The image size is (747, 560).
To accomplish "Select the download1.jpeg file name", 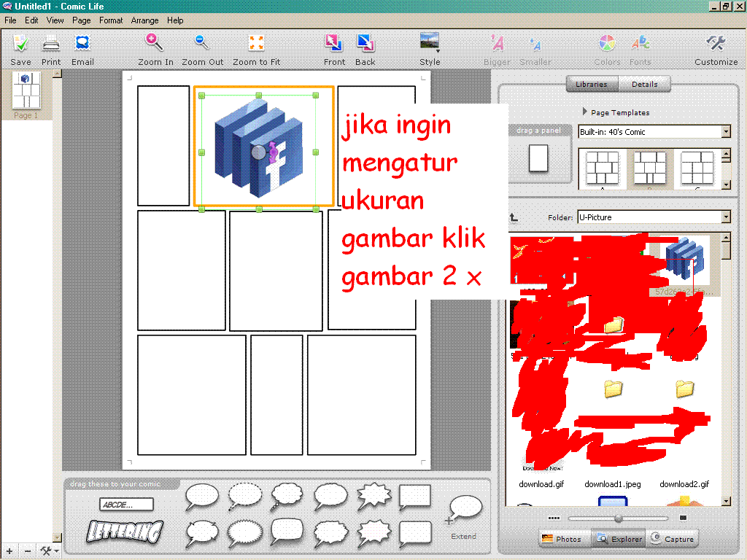I will pos(613,484).
